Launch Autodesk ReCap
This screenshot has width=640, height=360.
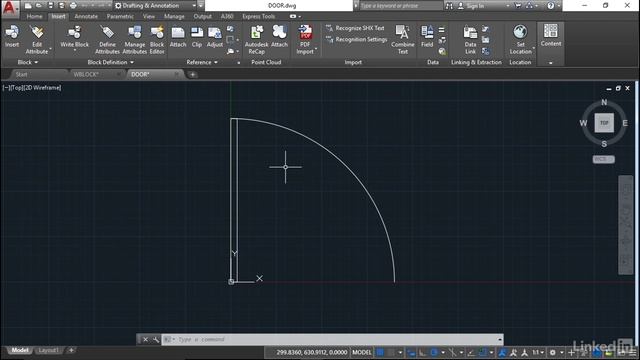pos(256,40)
